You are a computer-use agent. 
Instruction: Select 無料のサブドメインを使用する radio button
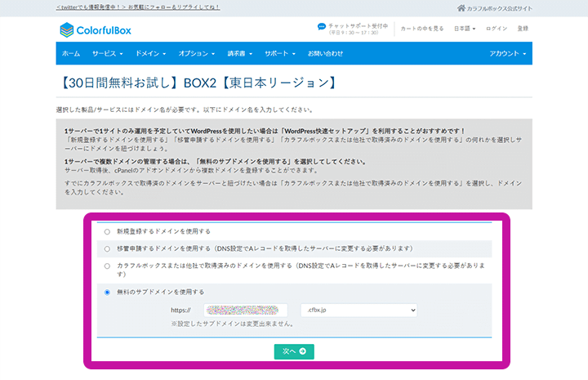tap(107, 292)
